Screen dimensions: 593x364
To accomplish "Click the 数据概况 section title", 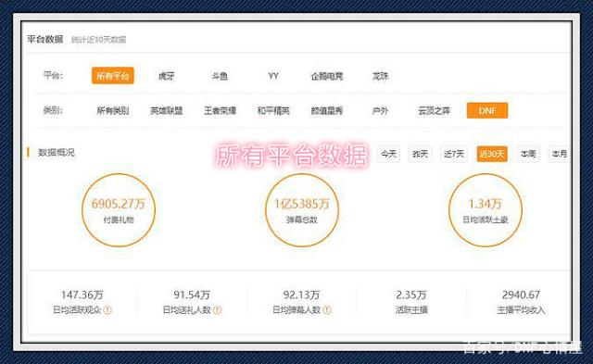I will [x=57, y=152].
